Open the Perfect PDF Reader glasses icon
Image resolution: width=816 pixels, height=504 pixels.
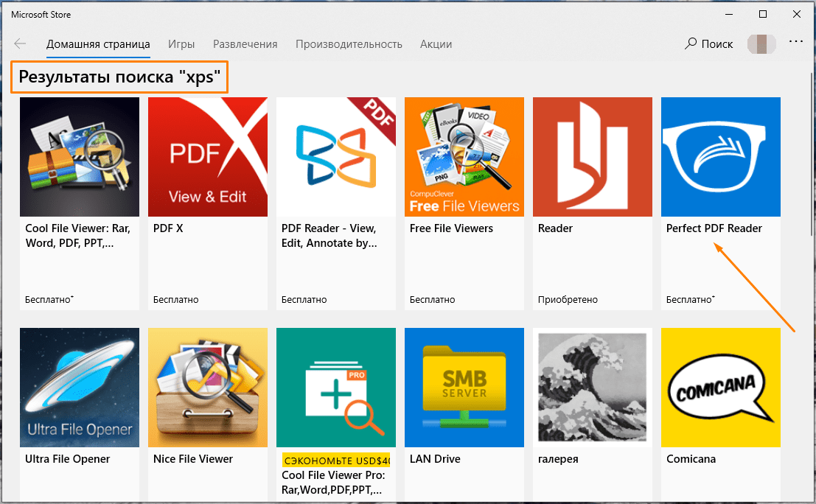coord(721,156)
